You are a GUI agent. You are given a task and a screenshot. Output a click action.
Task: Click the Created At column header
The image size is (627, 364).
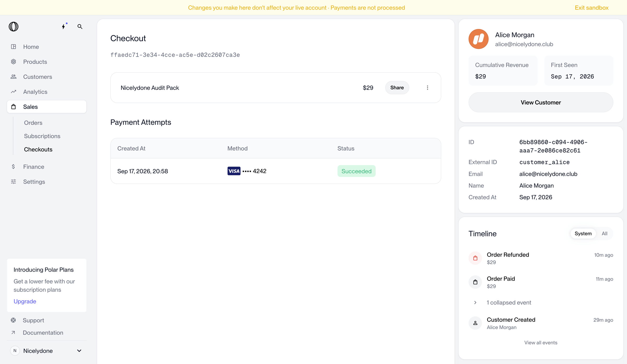[x=131, y=148]
